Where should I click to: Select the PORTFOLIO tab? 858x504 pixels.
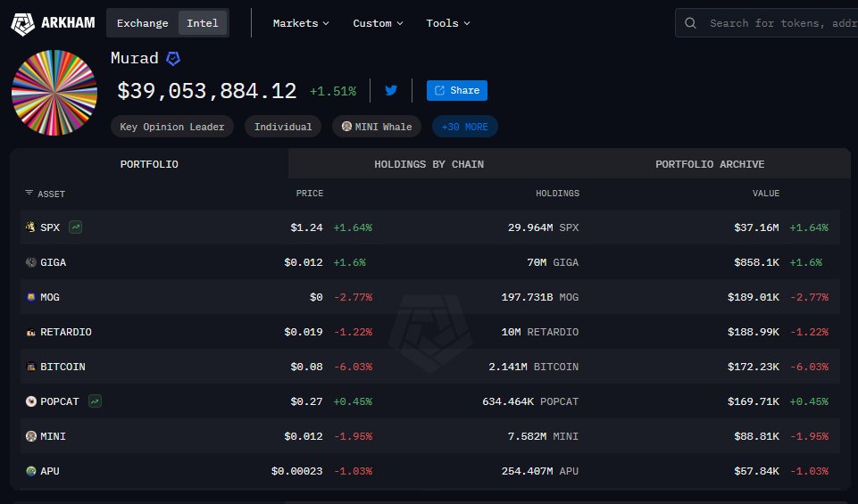[149, 164]
